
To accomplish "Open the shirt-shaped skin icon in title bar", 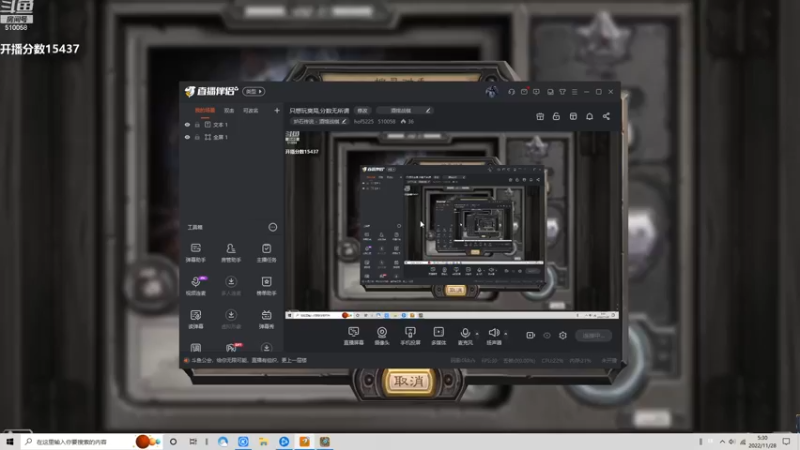I will [x=562, y=92].
